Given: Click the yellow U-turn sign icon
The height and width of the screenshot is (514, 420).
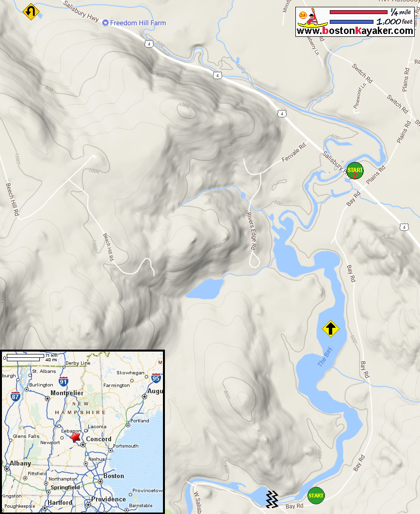Looking at the screenshot, I should [31, 12].
